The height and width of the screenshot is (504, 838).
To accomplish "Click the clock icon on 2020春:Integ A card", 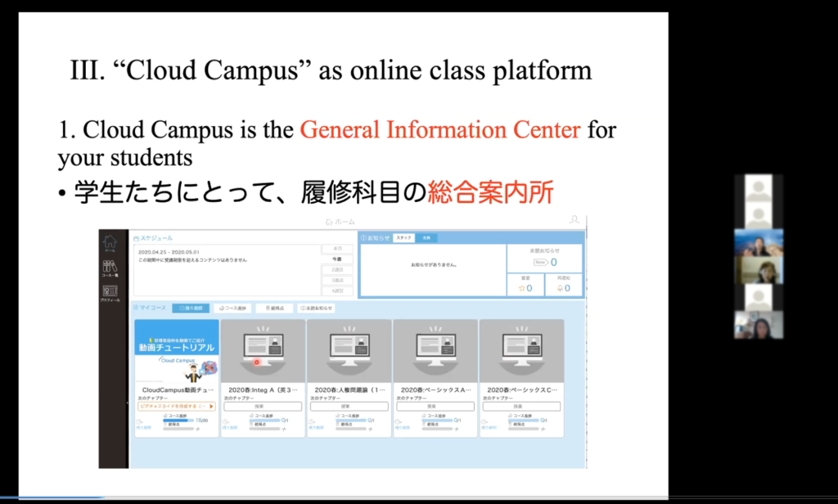I will (x=226, y=421).
